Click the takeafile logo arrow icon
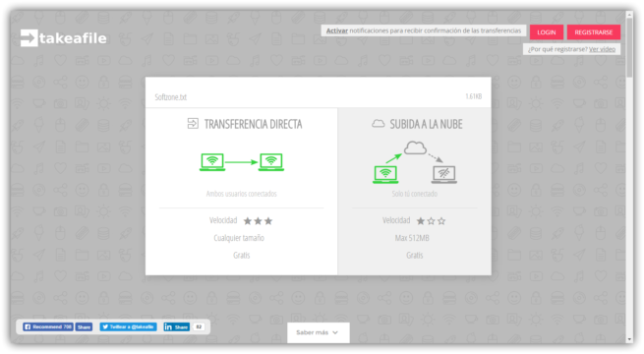Viewport: 644px width, 354px height. [x=29, y=37]
